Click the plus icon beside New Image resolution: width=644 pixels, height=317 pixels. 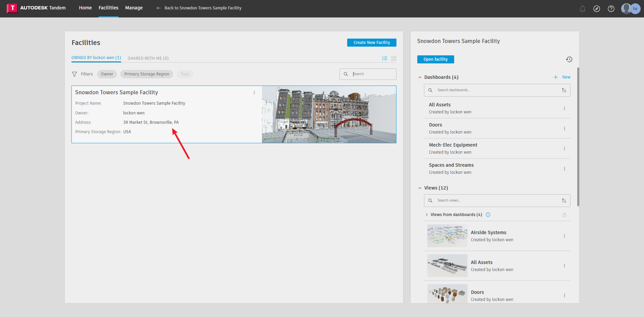556,77
